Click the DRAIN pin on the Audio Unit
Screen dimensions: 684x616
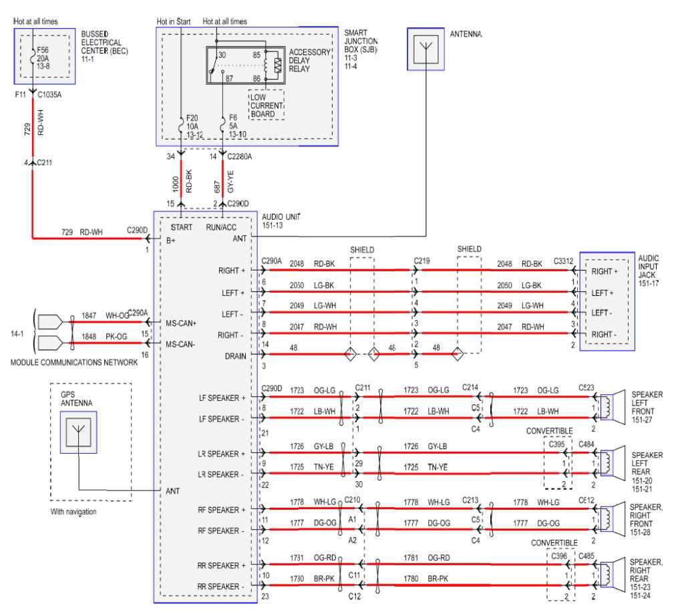237,355
